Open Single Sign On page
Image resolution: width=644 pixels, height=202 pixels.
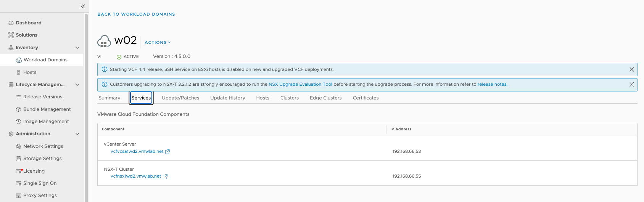40,183
